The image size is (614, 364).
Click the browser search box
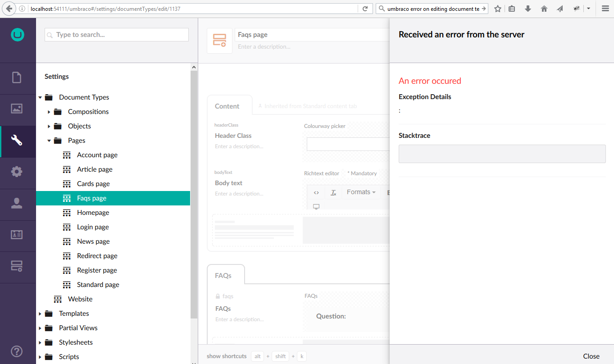(x=432, y=9)
